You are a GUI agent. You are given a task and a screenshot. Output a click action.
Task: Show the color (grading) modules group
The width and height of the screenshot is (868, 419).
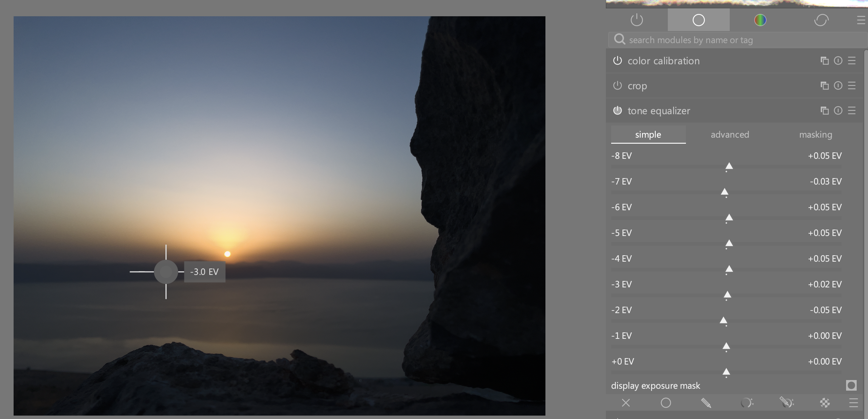pos(760,20)
